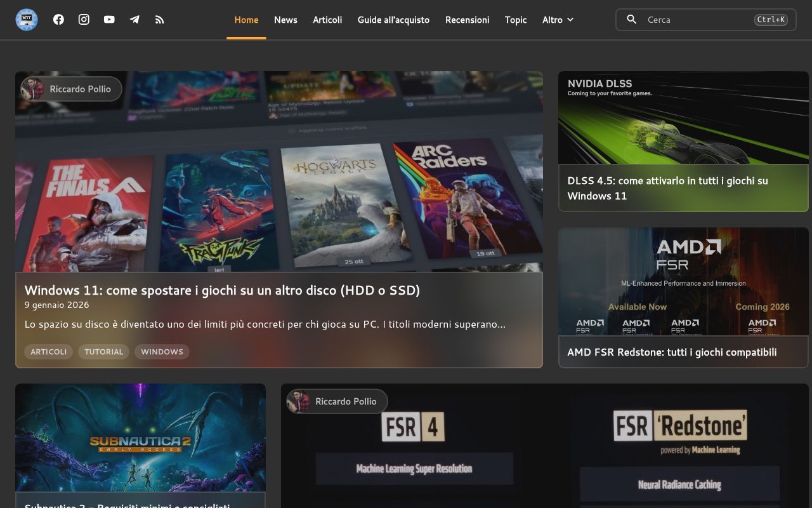Open the News section
Screen dimensions: 812x508
[x=285, y=20]
